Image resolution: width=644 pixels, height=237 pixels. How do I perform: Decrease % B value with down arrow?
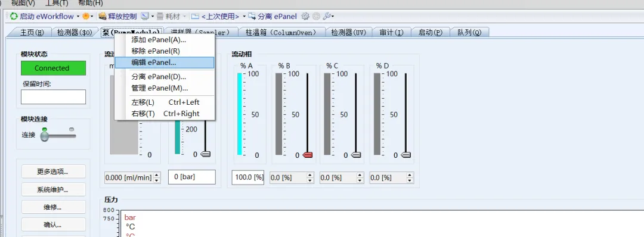(310, 180)
